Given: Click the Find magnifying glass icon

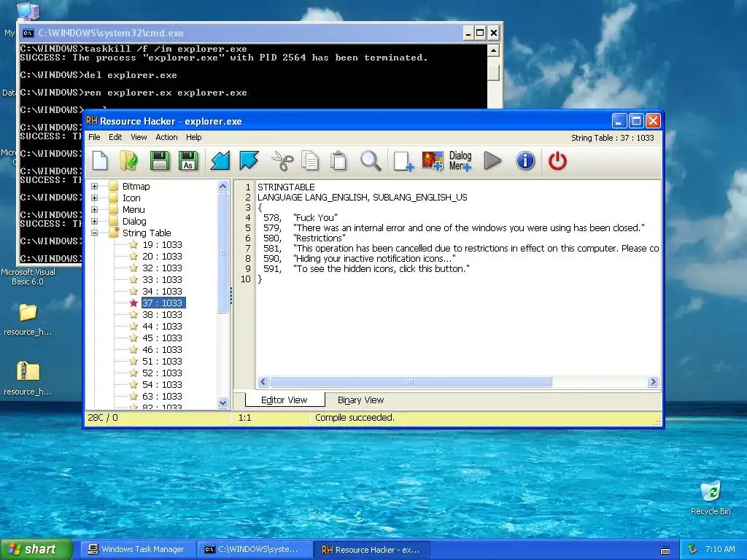Looking at the screenshot, I should [x=370, y=161].
